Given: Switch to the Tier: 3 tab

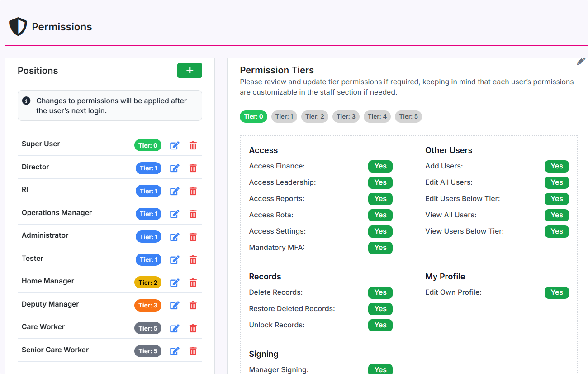Looking at the screenshot, I should pyautogui.click(x=346, y=116).
